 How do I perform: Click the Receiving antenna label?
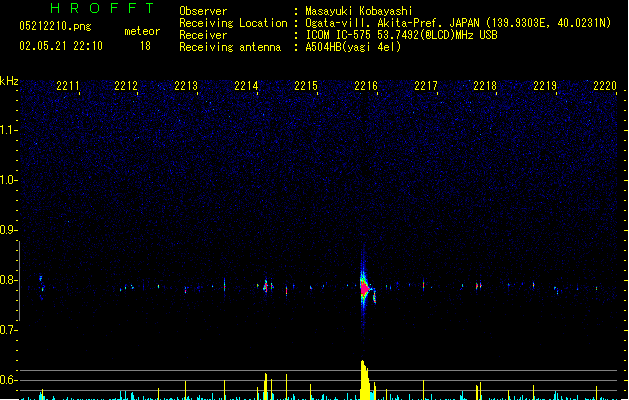click(230, 47)
